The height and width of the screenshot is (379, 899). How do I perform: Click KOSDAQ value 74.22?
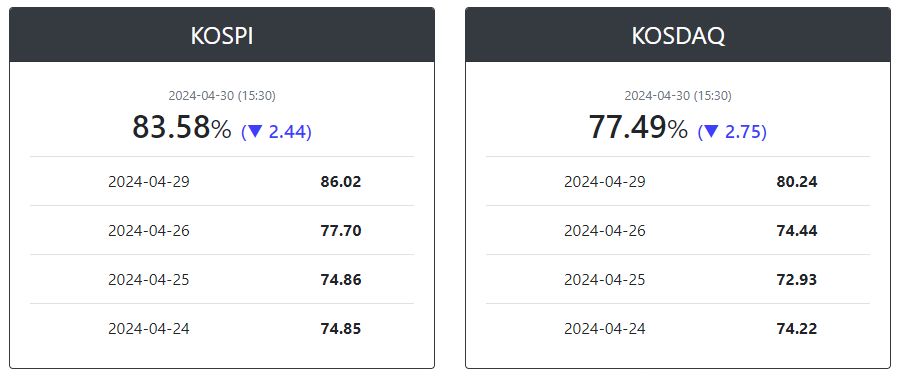[x=797, y=329]
